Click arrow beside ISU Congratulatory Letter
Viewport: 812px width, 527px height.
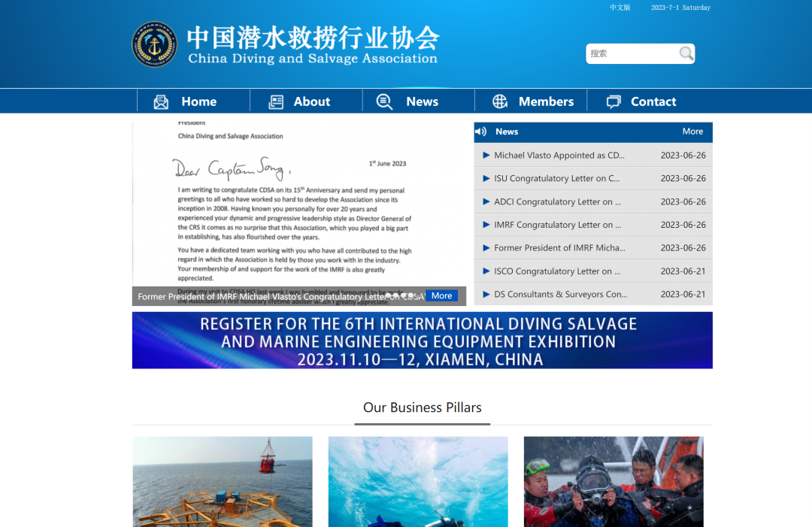click(x=486, y=178)
